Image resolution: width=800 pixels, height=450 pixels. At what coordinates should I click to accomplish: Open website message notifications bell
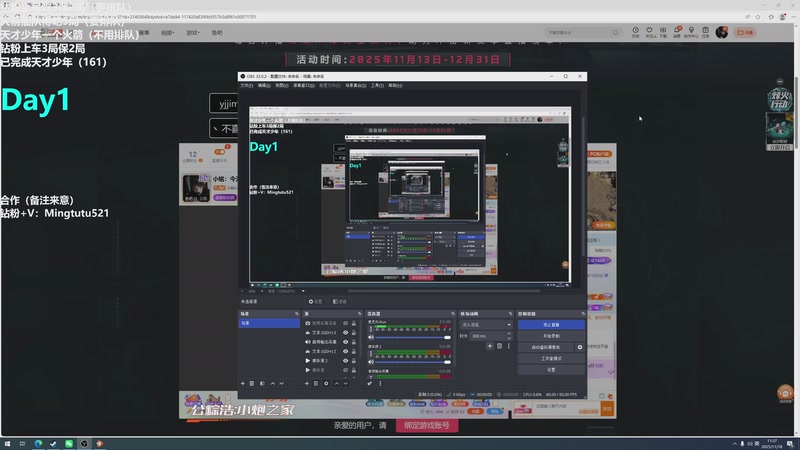tap(677, 32)
